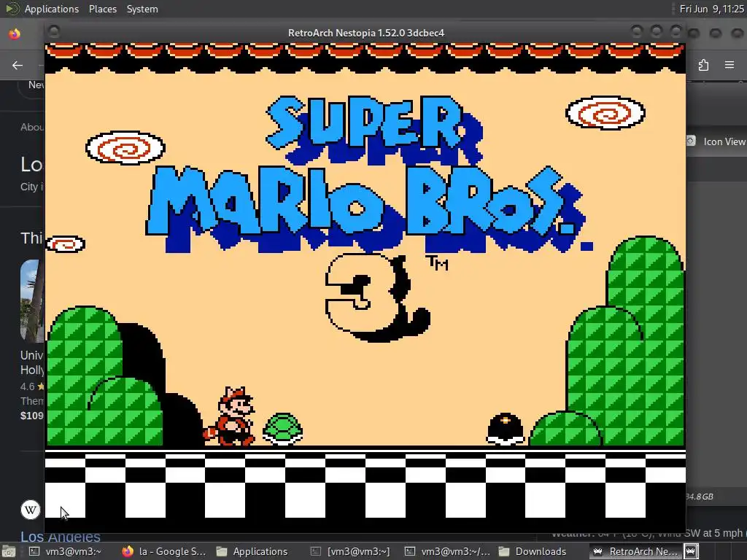Click the Icon View label in file manager
The image size is (747, 560).
(724, 141)
